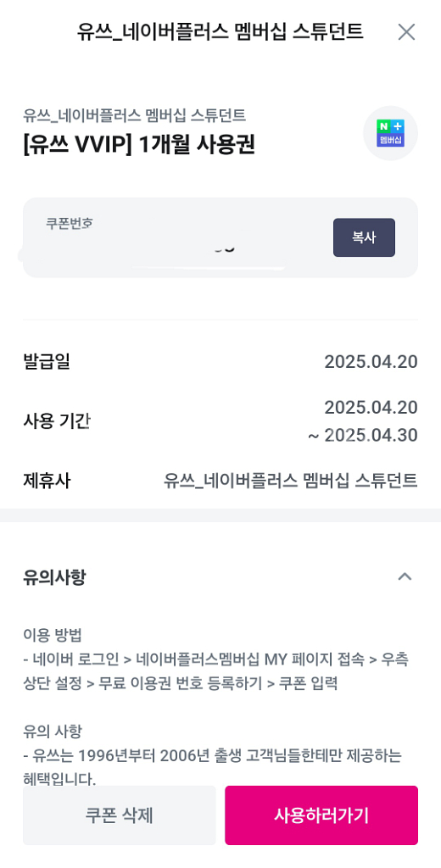Image resolution: width=441 pixels, height=868 pixels.
Task: Tap the Naver Plus membership logo icon
Action: 391,133
